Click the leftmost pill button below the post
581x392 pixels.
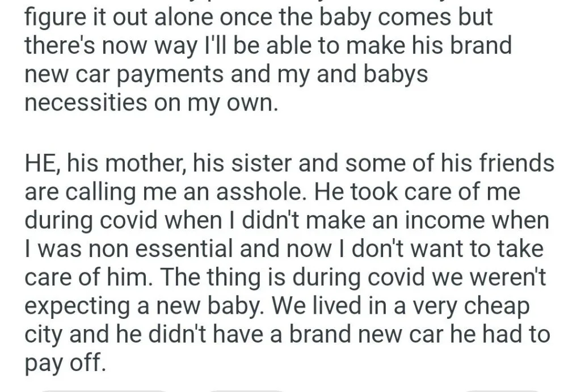coord(105,389)
